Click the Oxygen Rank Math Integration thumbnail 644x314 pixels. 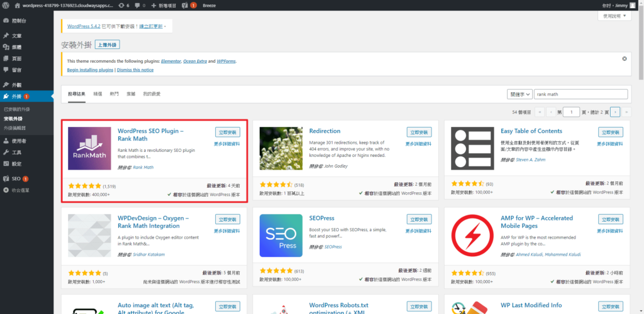[x=89, y=235]
